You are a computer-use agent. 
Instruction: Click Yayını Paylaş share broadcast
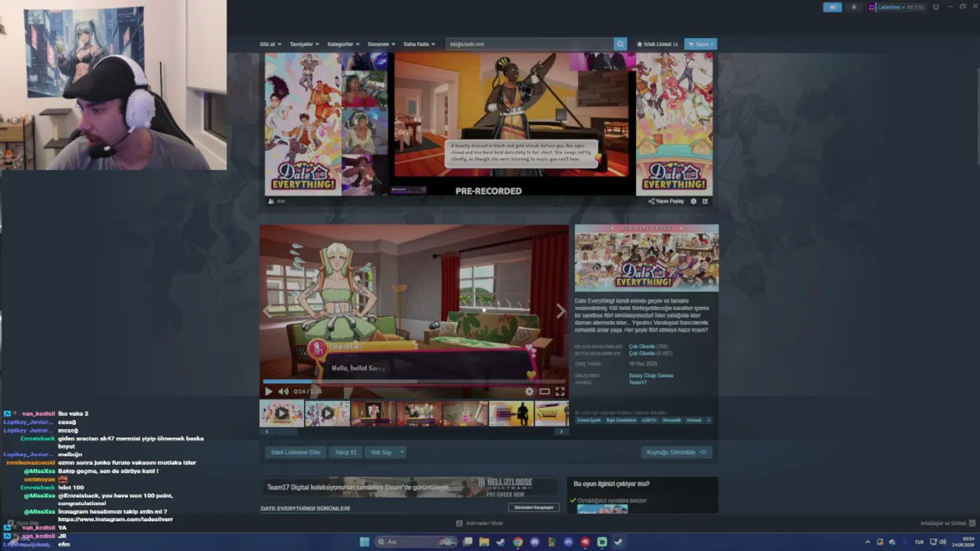tap(666, 201)
